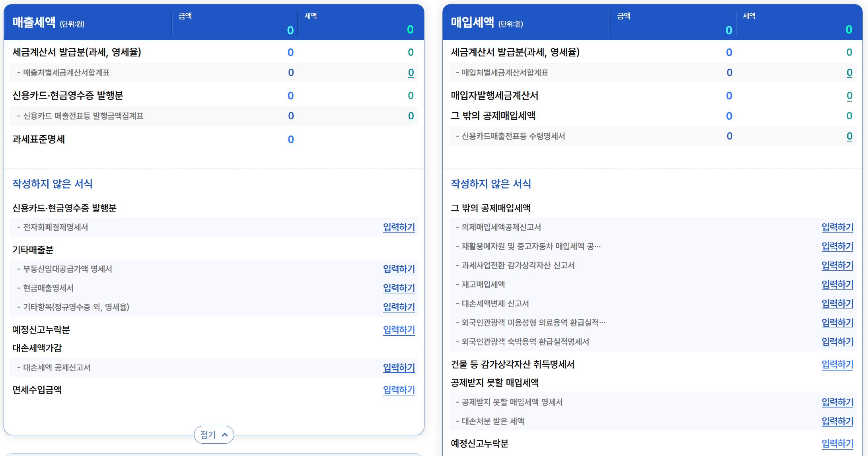Open 입력하기 for 기타항목(정규영수증 외, 영세율)
This screenshot has width=868, height=456.
399,307
